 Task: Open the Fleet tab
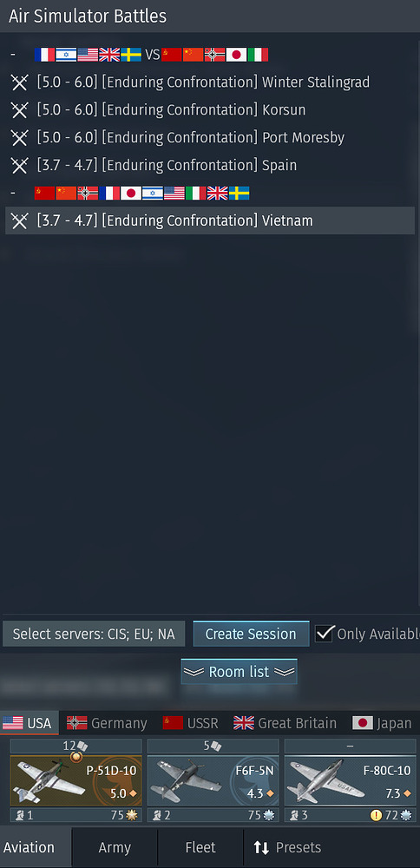pos(200,847)
